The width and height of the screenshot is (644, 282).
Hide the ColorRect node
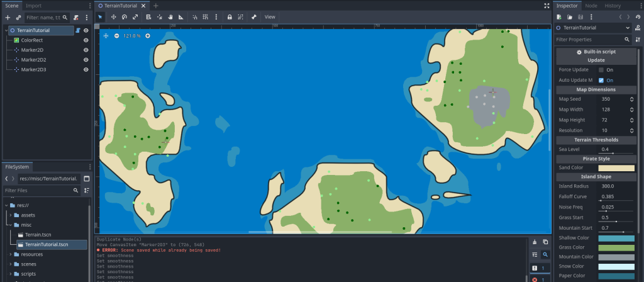(86, 40)
